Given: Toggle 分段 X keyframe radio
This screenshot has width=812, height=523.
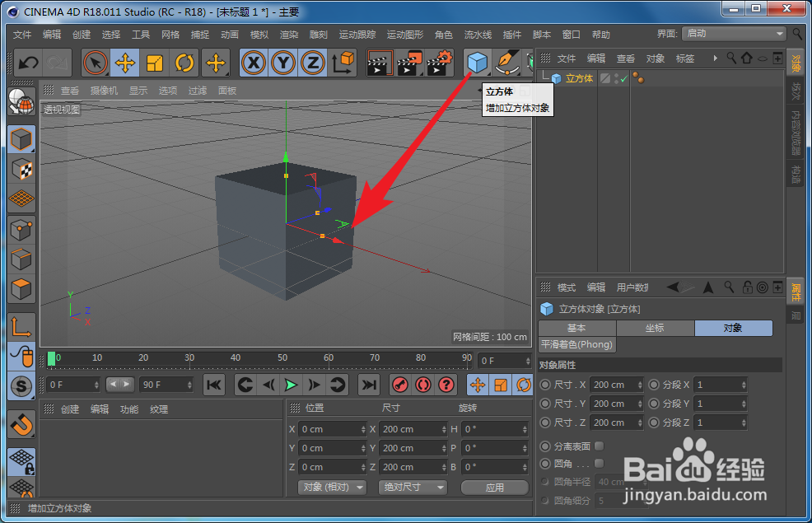Looking at the screenshot, I should [x=654, y=385].
